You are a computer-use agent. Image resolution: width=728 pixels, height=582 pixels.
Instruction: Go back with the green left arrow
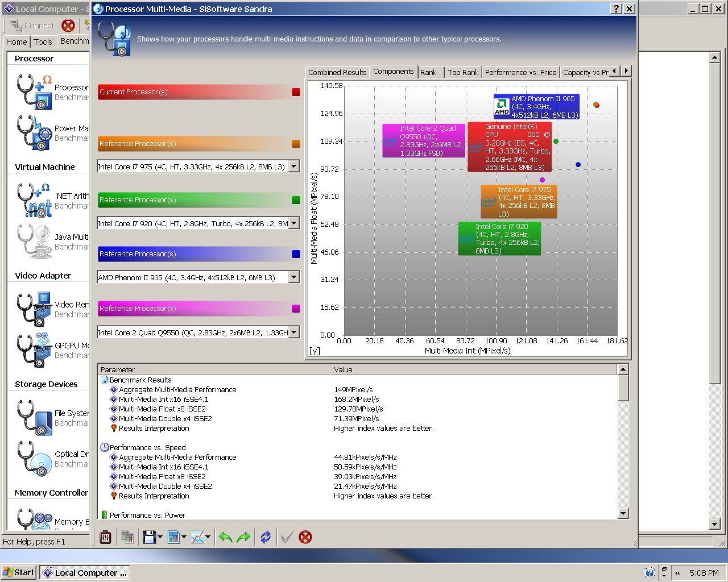[226, 537]
